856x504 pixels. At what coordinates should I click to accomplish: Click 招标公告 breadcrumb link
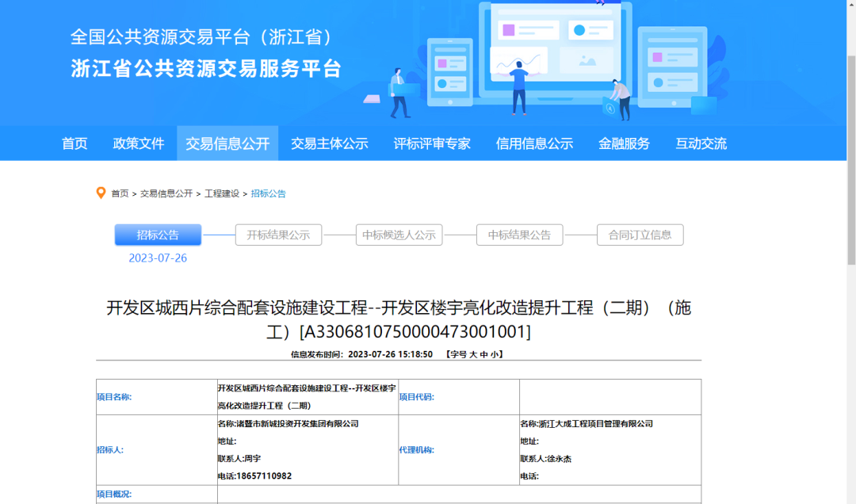pos(269,193)
